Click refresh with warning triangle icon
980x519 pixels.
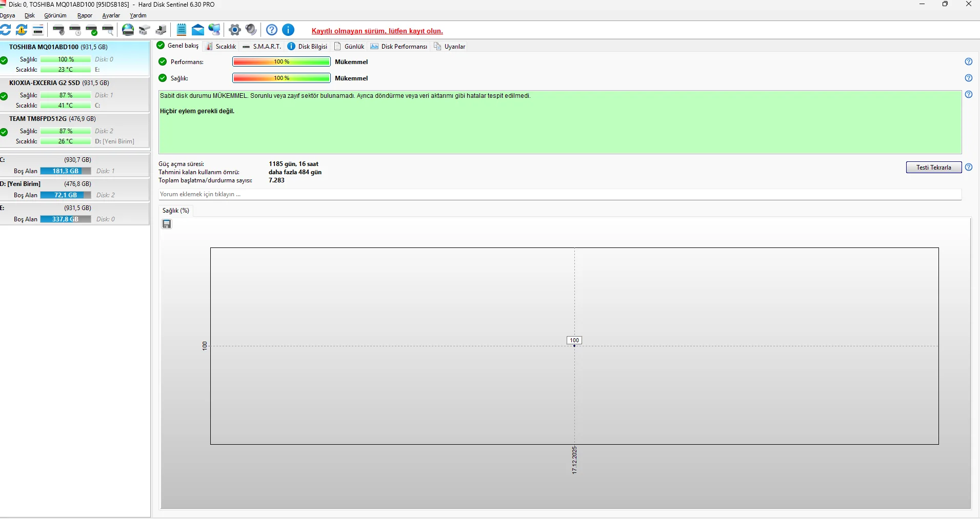point(22,30)
